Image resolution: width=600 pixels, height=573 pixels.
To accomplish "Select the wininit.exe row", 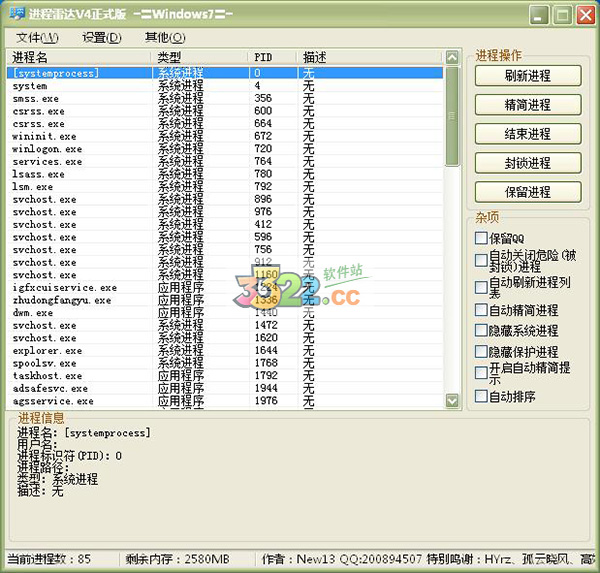I will click(x=225, y=136).
